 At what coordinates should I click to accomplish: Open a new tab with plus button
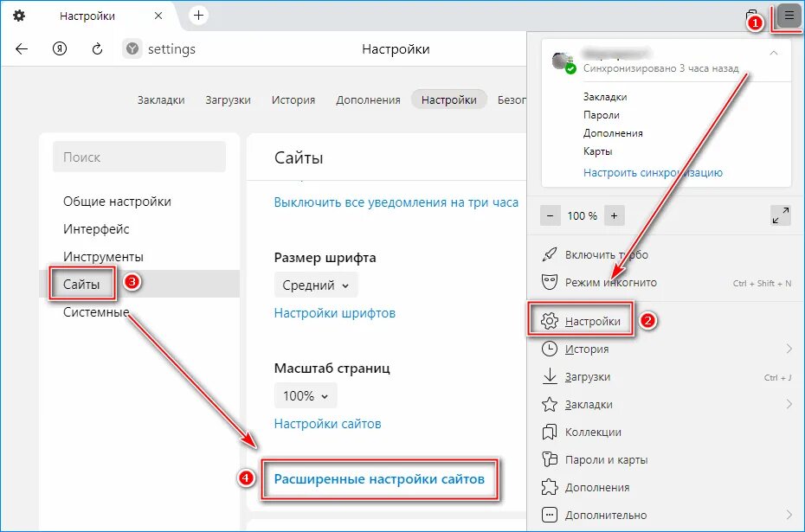click(199, 16)
